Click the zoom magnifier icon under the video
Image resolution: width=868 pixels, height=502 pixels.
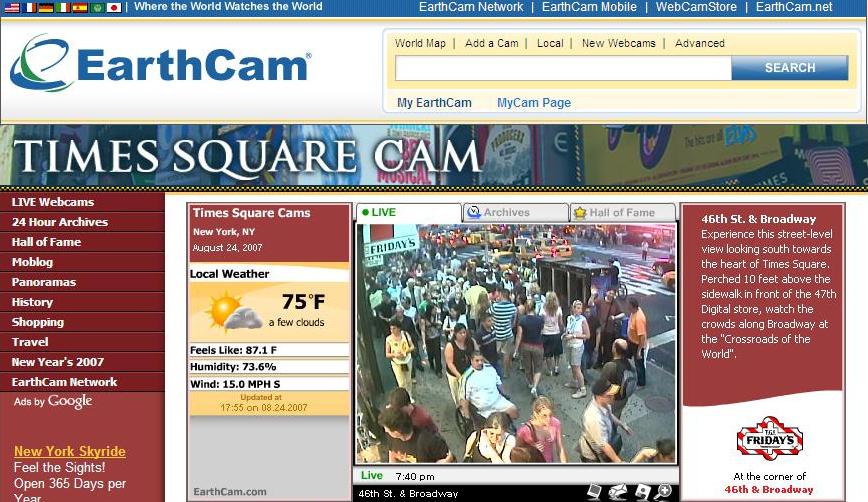click(x=664, y=491)
